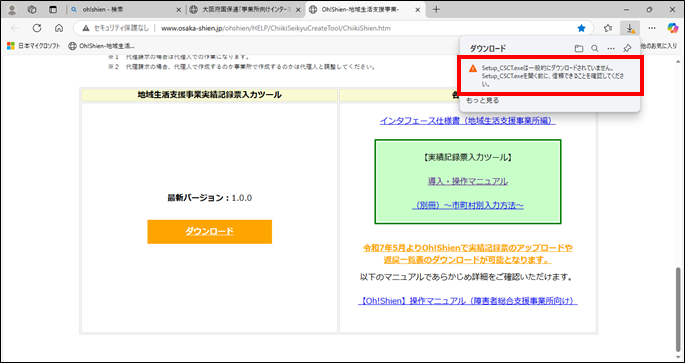The width and height of the screenshot is (685, 363).
Task: Search downloads using magnifier icon
Action: (595, 48)
